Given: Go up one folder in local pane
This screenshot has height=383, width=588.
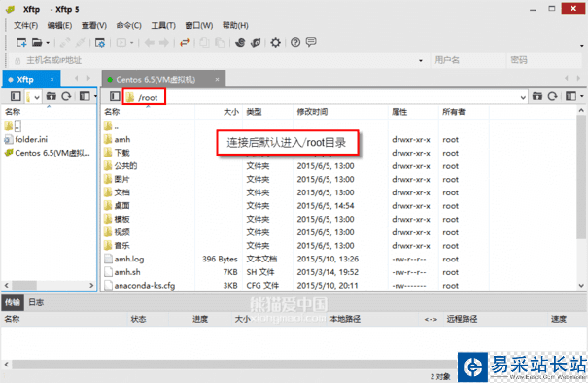Looking at the screenshot, I should click(x=51, y=97).
